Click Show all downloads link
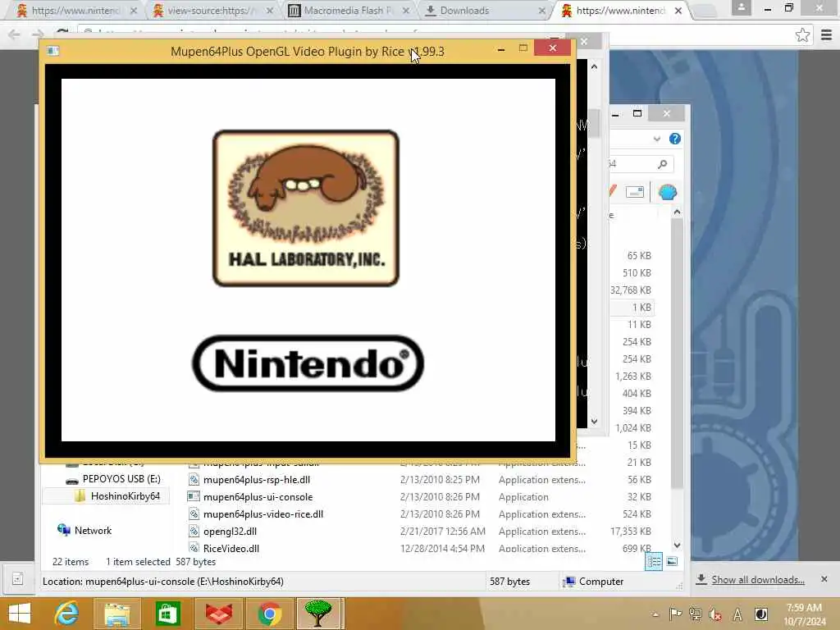840x630 pixels. pyautogui.click(x=757, y=580)
